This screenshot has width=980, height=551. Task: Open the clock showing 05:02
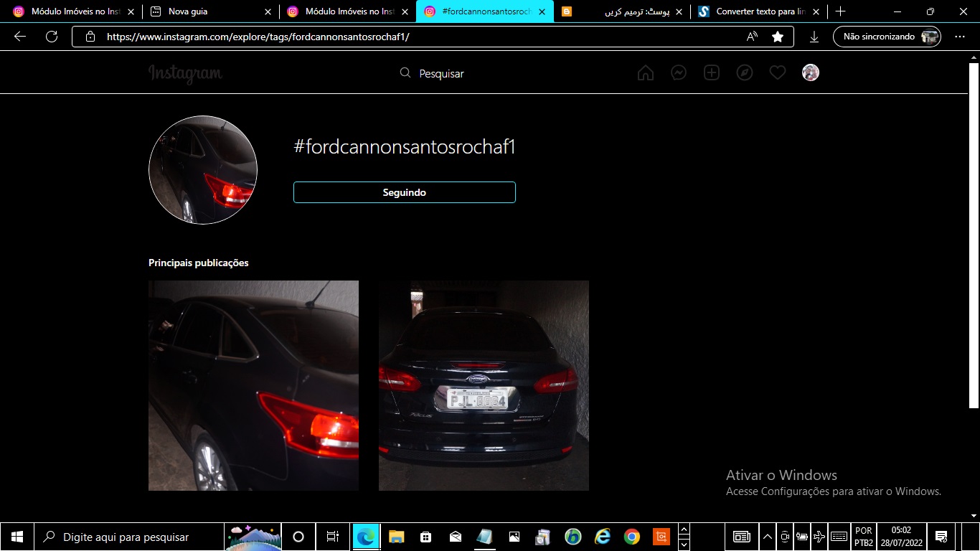[x=901, y=537]
